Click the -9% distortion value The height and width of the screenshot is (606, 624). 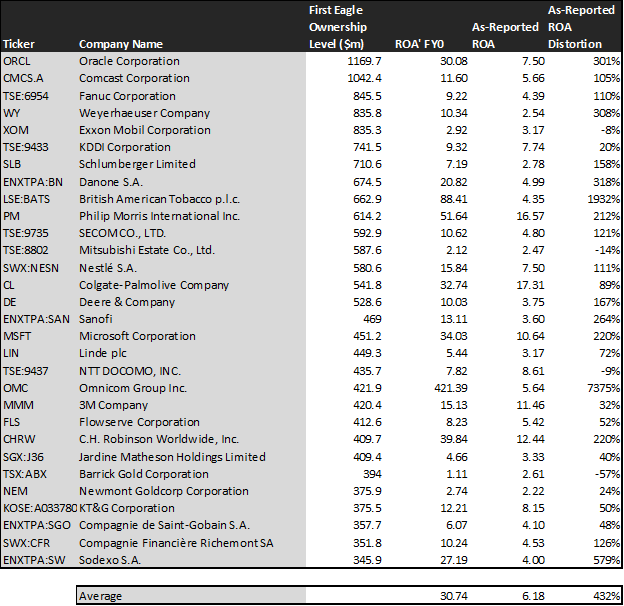(x=610, y=371)
